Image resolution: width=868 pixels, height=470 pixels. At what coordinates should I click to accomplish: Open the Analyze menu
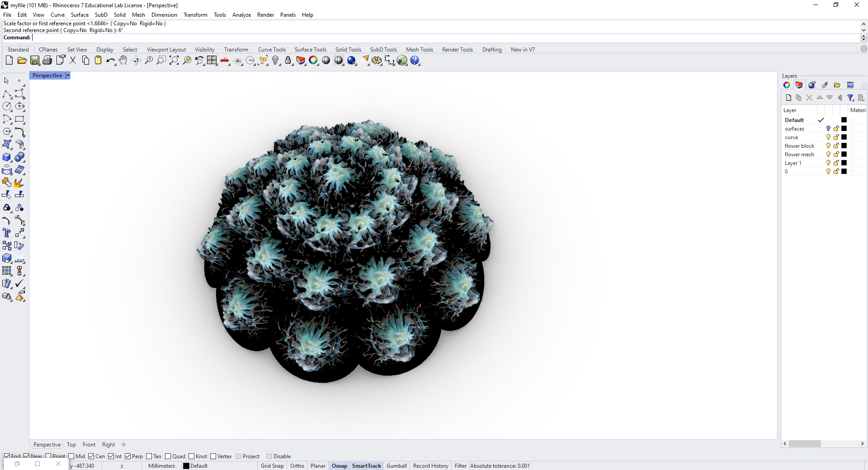click(241, 15)
